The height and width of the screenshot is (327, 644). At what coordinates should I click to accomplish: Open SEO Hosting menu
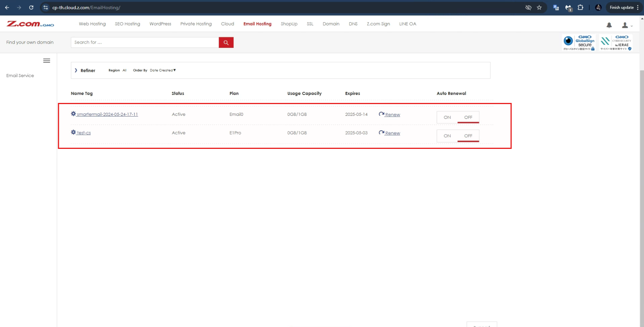point(128,24)
